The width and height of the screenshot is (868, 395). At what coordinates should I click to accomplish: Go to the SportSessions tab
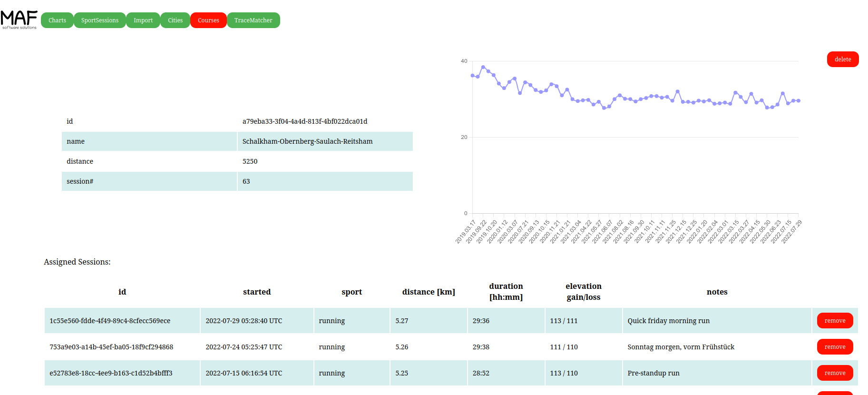[100, 20]
